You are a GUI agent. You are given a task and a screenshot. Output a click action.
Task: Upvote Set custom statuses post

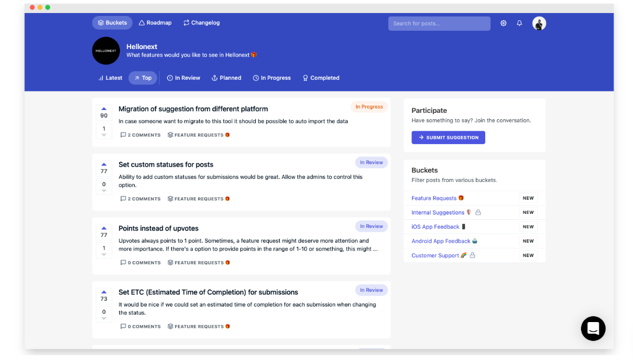click(x=104, y=164)
